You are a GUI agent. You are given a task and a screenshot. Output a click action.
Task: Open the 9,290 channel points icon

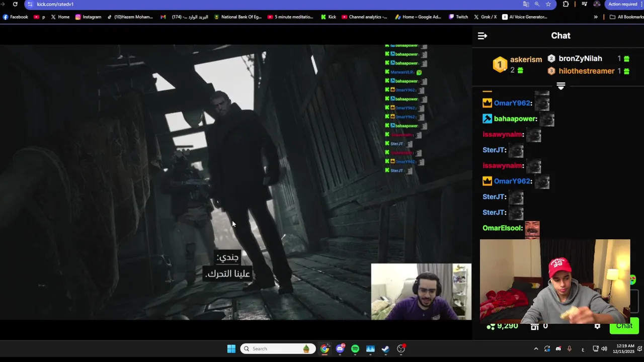pos(491,326)
